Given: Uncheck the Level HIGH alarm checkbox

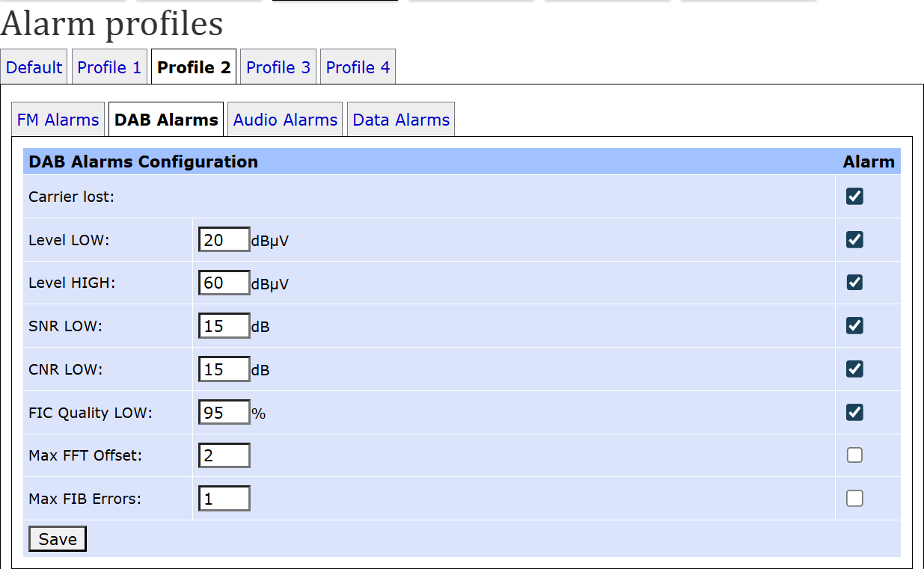Looking at the screenshot, I should click(854, 283).
